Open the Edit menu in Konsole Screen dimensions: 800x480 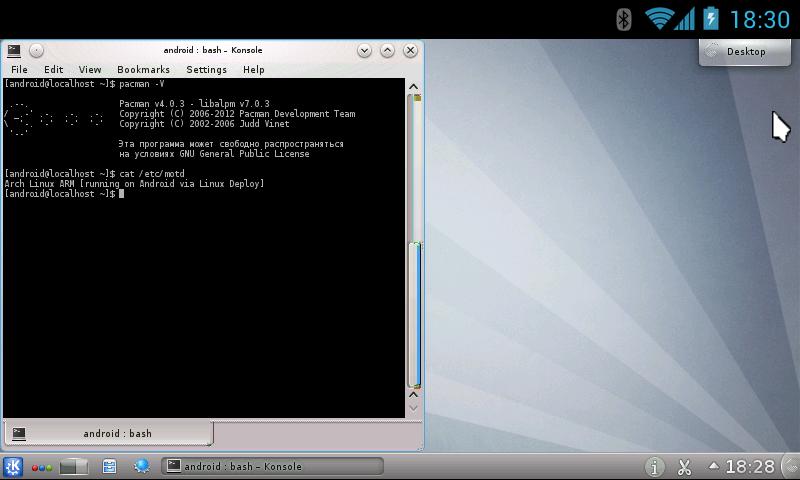(53, 70)
